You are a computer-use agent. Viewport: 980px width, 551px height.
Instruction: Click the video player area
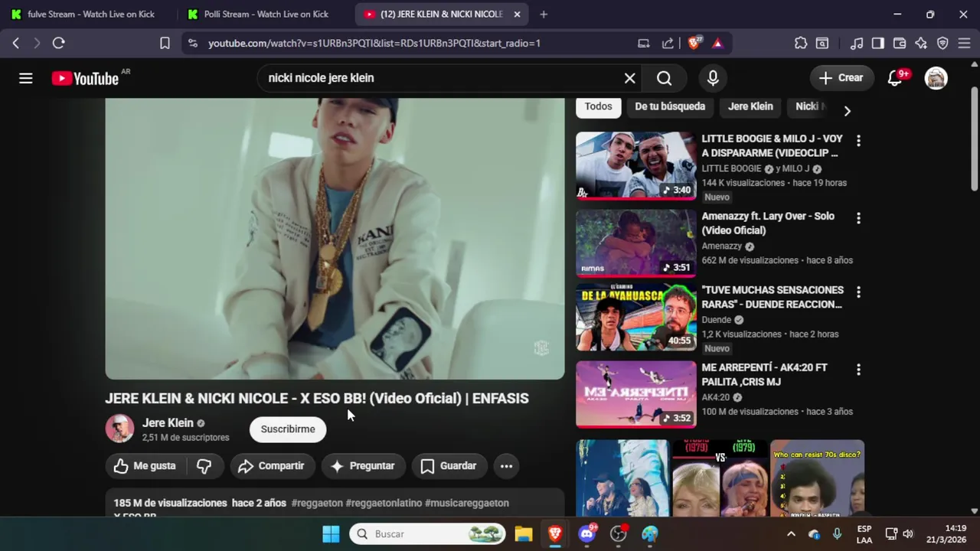335,239
